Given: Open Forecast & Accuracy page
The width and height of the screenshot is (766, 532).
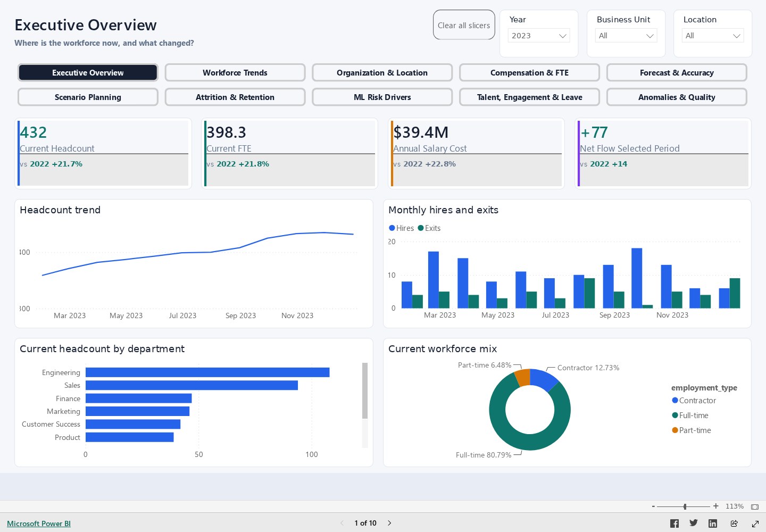Looking at the screenshot, I should coord(677,72).
